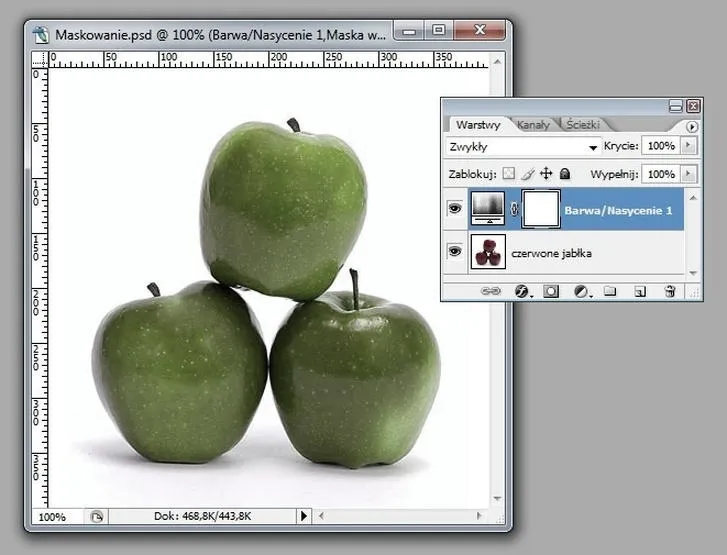The width and height of the screenshot is (727, 555).
Task: Click the Wypełnij 100% value field
Action: click(661, 174)
